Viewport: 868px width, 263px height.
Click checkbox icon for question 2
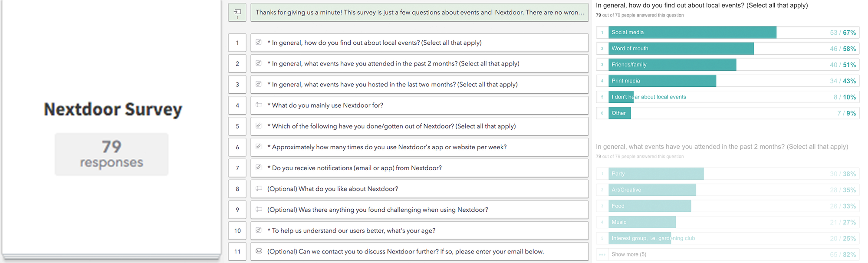tap(259, 63)
